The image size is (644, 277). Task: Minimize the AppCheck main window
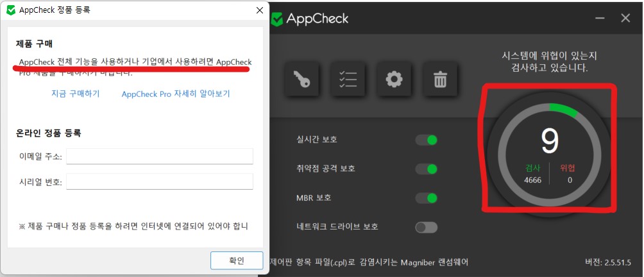(600, 19)
